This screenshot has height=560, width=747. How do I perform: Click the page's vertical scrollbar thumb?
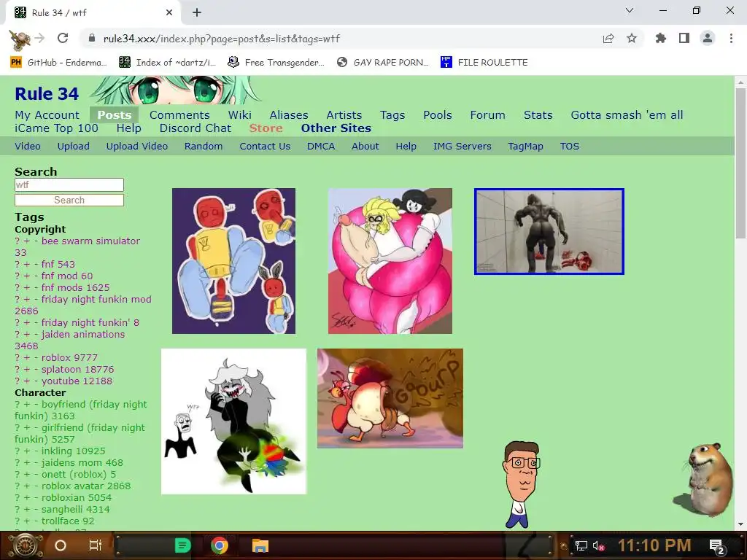point(740,163)
